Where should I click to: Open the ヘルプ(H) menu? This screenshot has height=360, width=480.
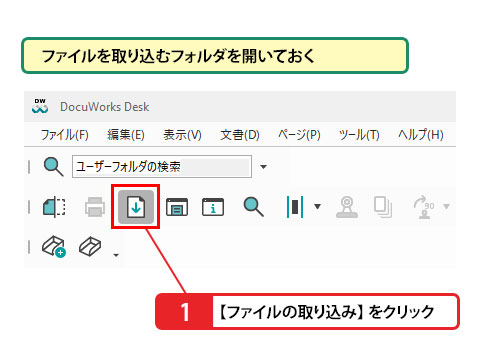point(421,135)
